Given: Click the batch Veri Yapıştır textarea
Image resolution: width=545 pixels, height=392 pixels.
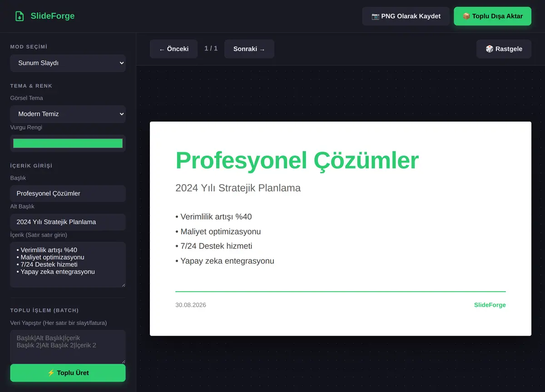Looking at the screenshot, I should (68, 347).
